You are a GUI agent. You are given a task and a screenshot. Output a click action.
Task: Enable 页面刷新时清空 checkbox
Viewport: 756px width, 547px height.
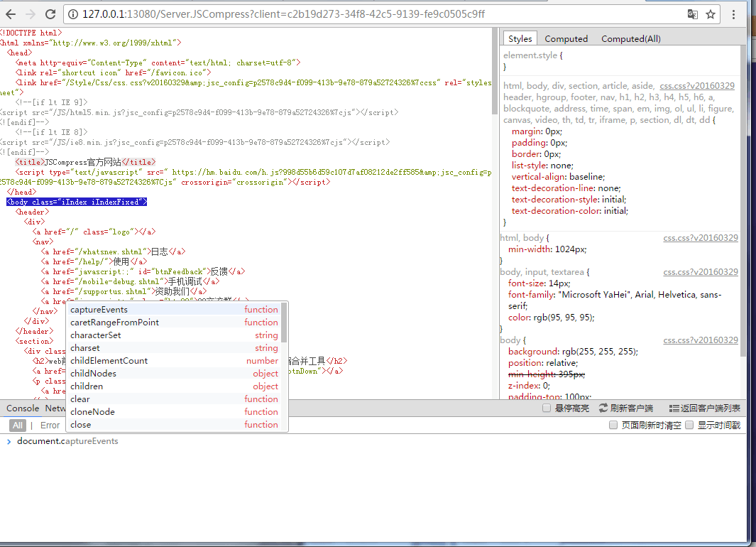coord(613,425)
